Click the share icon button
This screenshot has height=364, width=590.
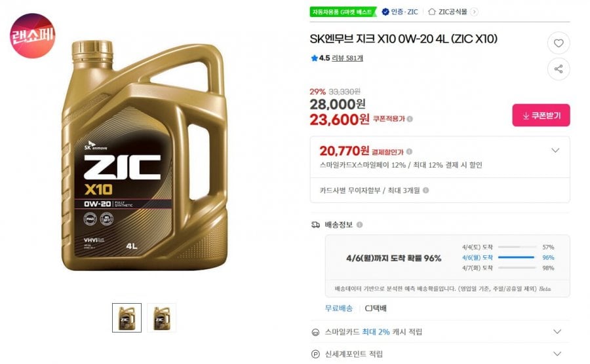click(x=559, y=69)
